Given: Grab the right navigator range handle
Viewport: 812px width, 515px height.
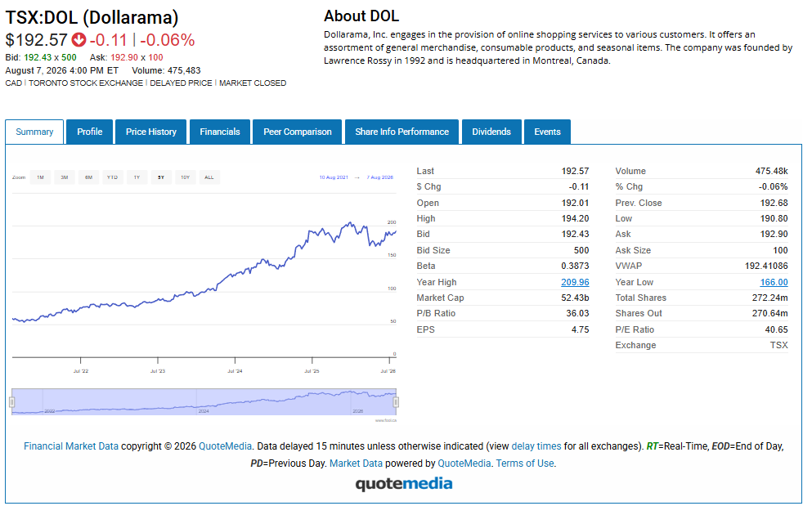Looking at the screenshot, I should [396, 402].
